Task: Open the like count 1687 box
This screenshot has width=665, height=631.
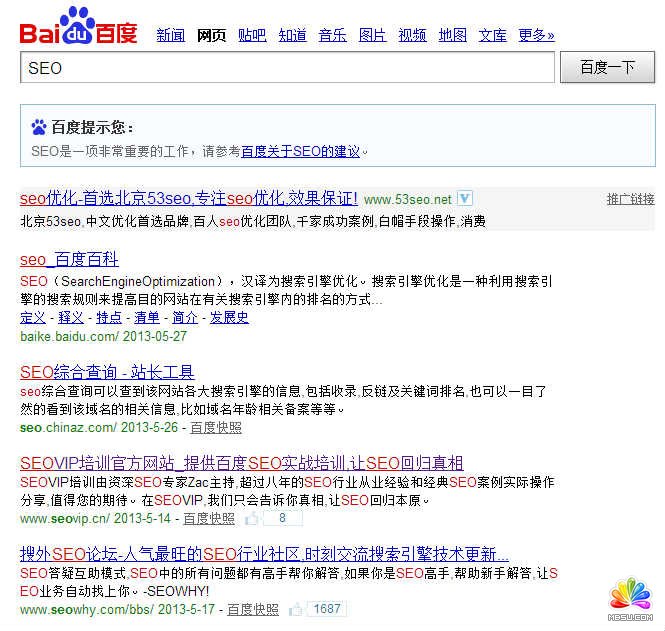Action: (x=325, y=609)
